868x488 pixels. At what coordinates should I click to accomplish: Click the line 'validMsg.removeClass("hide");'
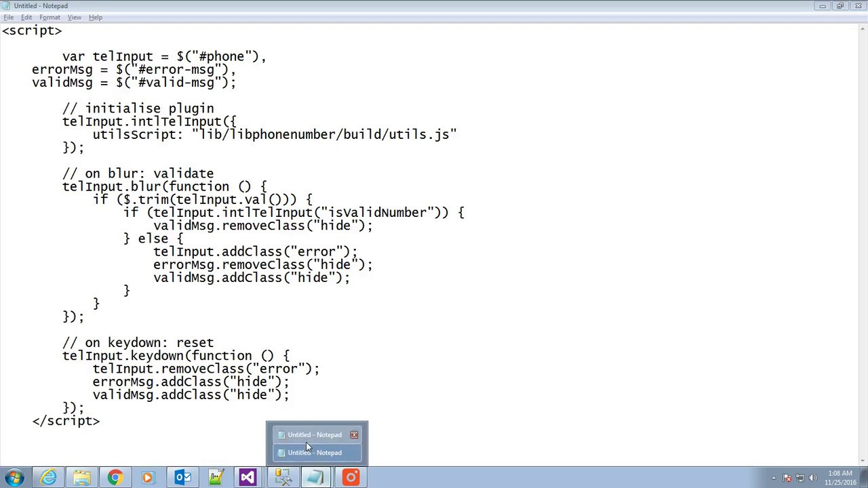pyautogui.click(x=263, y=226)
